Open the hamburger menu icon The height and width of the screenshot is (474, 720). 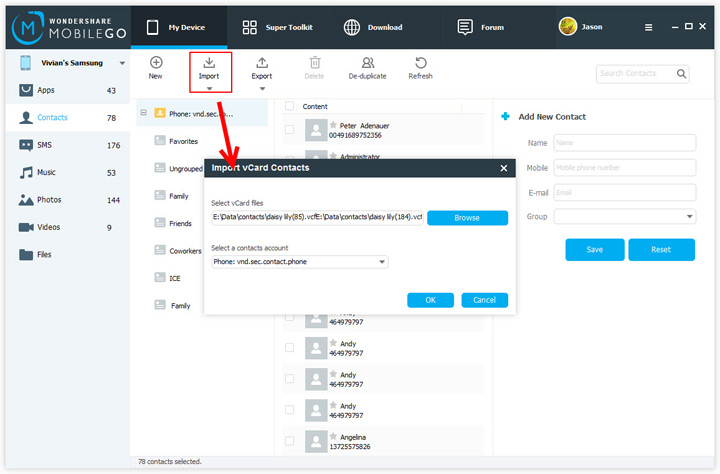coord(648,28)
